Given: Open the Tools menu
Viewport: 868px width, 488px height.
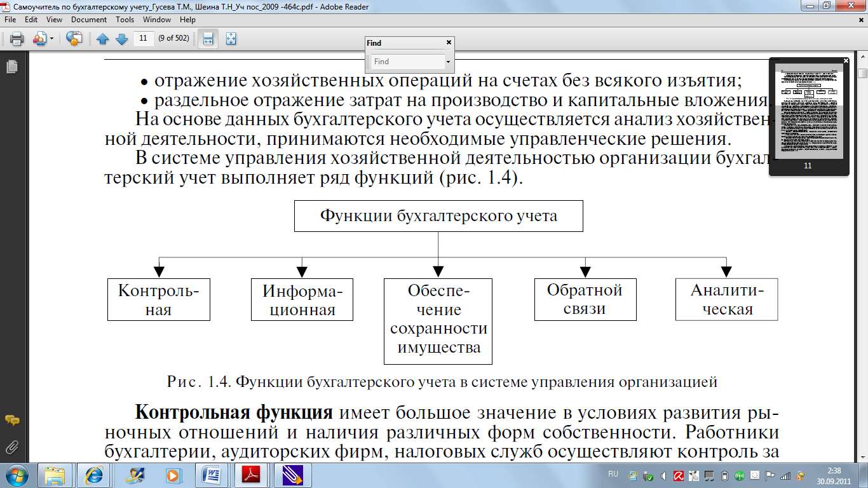Looking at the screenshot, I should tap(125, 20).
